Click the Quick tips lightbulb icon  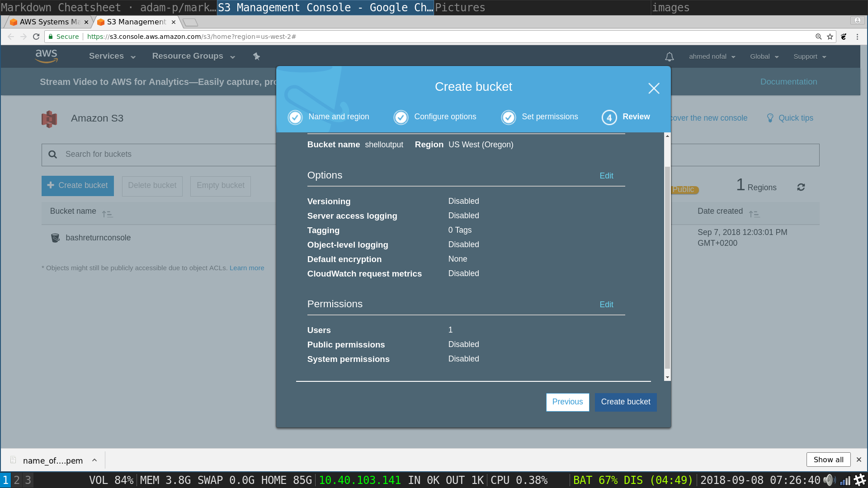coord(770,118)
